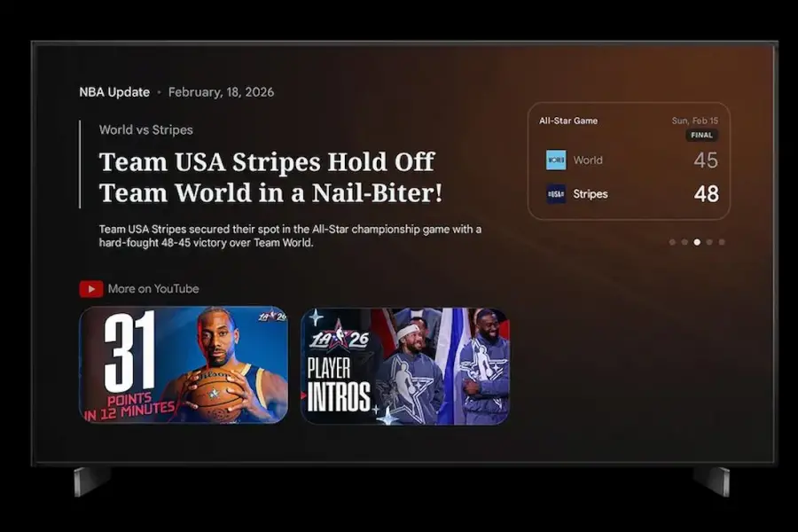Screen dimensions: 798x532
Task: Switch to the last pagination dot
Action: 722,242
